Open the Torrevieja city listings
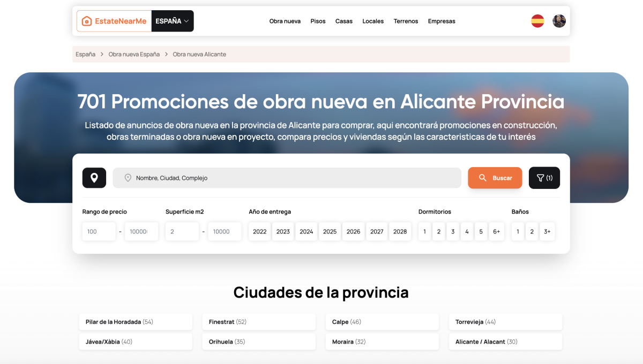The image size is (643, 364). click(x=505, y=322)
